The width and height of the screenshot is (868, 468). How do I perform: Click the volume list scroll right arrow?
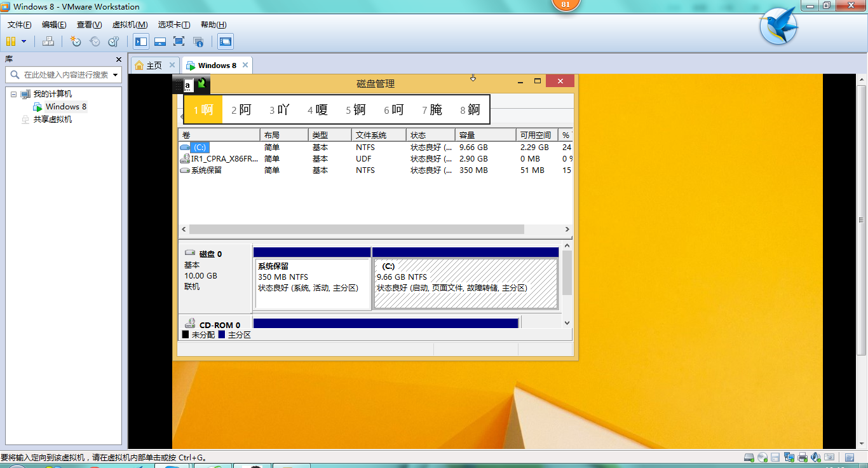point(567,230)
